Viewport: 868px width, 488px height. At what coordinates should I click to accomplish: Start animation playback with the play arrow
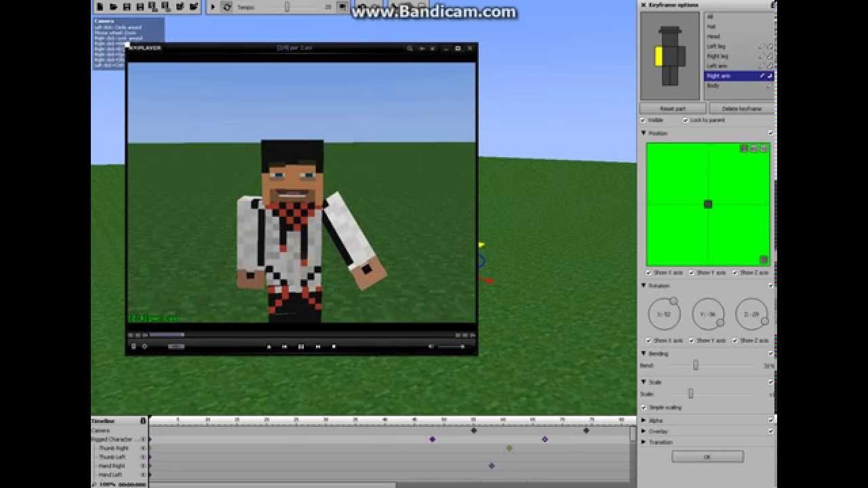[212, 7]
